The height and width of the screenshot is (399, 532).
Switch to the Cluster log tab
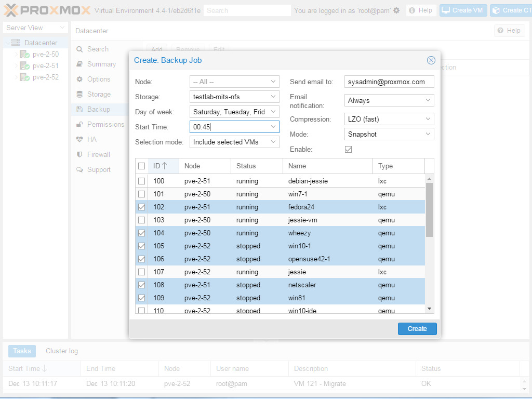[62, 351]
